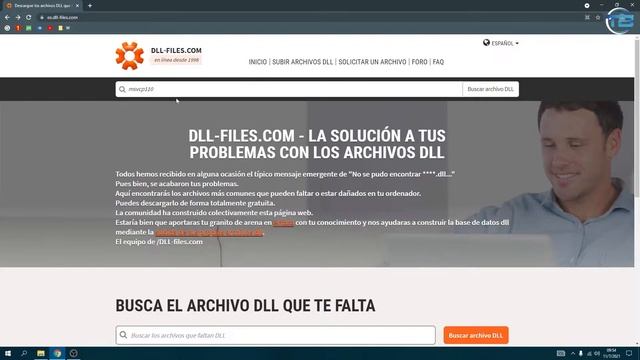Go back using the browser back arrow
Viewport: 640px width, 360px height.
(x=7, y=18)
